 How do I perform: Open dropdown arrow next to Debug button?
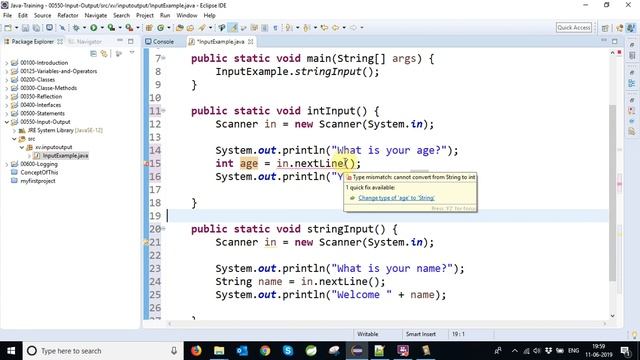point(84,28)
